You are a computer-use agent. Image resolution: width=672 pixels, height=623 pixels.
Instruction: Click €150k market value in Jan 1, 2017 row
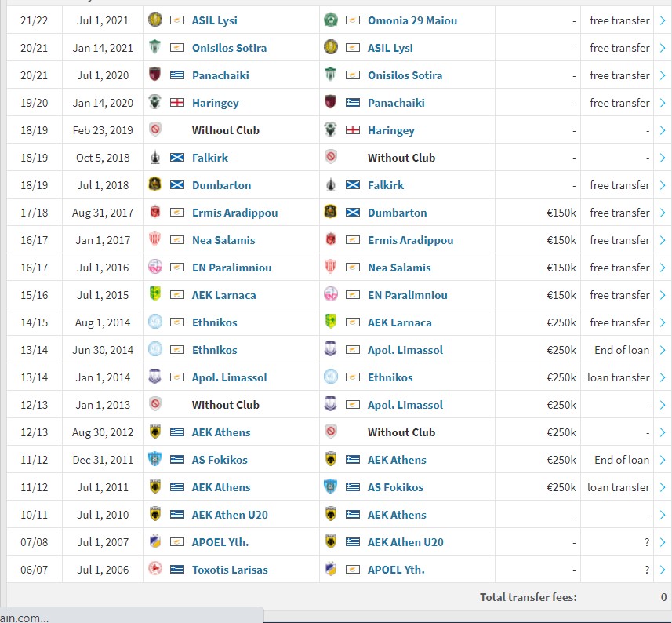(561, 240)
